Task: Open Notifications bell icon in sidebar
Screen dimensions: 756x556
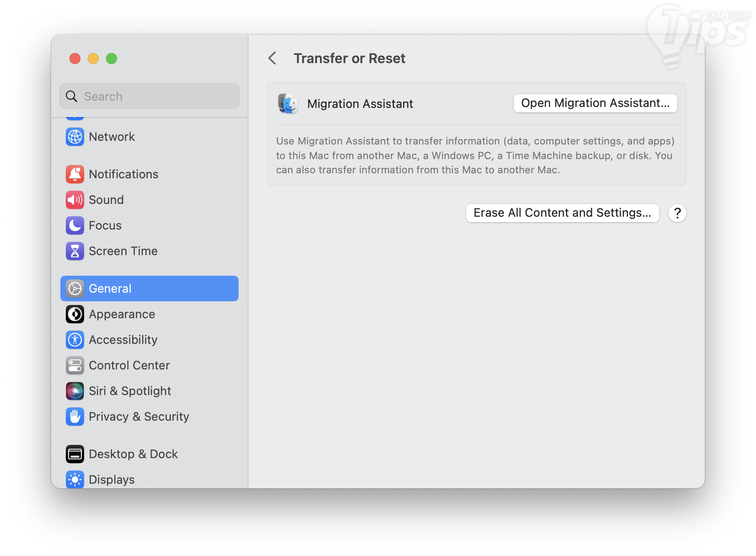Action: [x=75, y=174]
